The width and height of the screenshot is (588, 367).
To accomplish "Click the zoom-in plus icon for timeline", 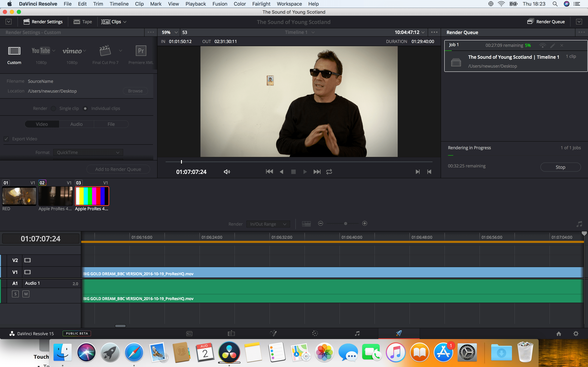I will coord(365,224).
